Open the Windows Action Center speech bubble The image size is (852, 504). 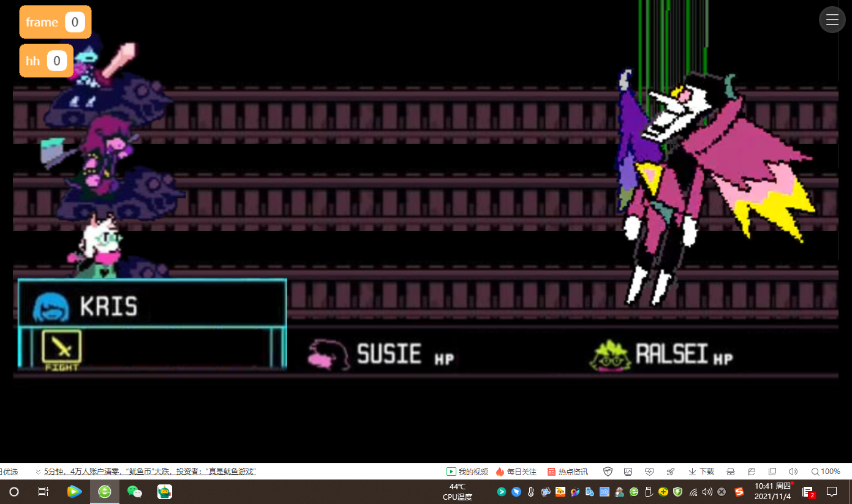click(832, 492)
